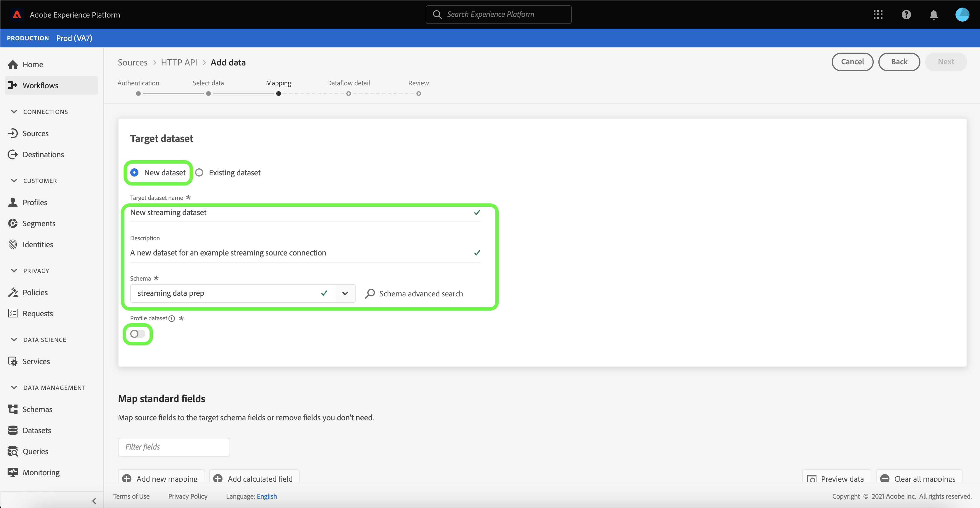Image resolution: width=980 pixels, height=508 pixels.
Task: Open Identities in the sidebar
Action: click(x=38, y=244)
